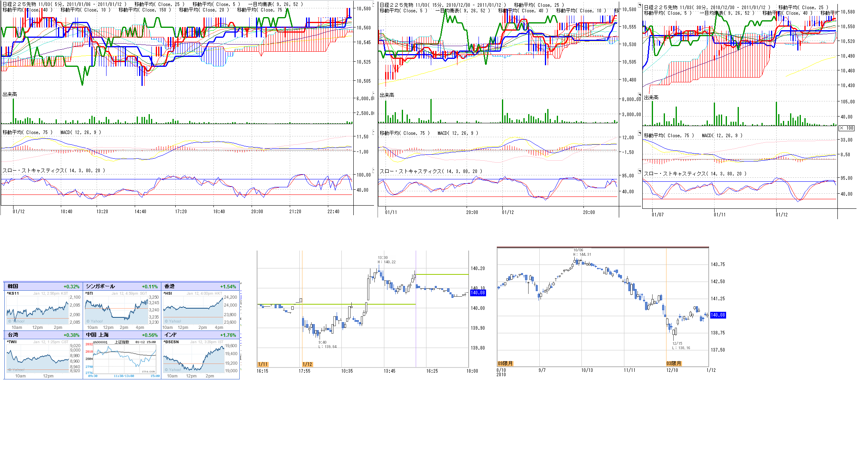Click the +1.76% change value for インド
The width and height of the screenshot is (868, 451).
click(228, 335)
